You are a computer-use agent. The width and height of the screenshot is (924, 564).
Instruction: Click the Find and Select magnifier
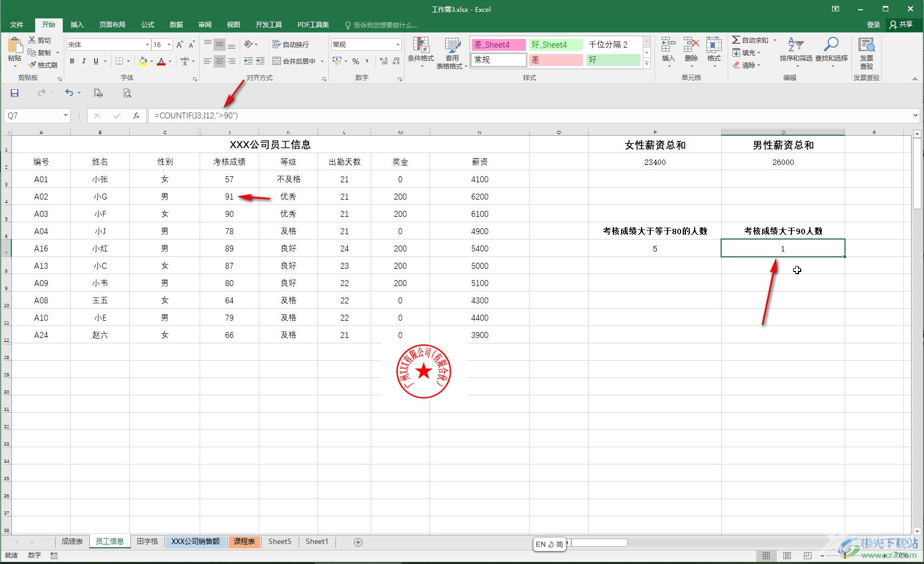click(x=831, y=45)
